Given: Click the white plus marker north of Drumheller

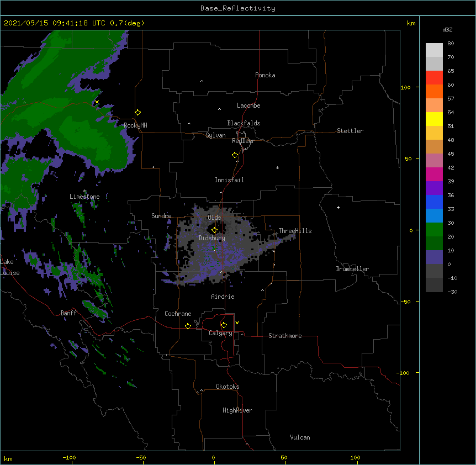Looking at the screenshot, I should click(x=338, y=207).
